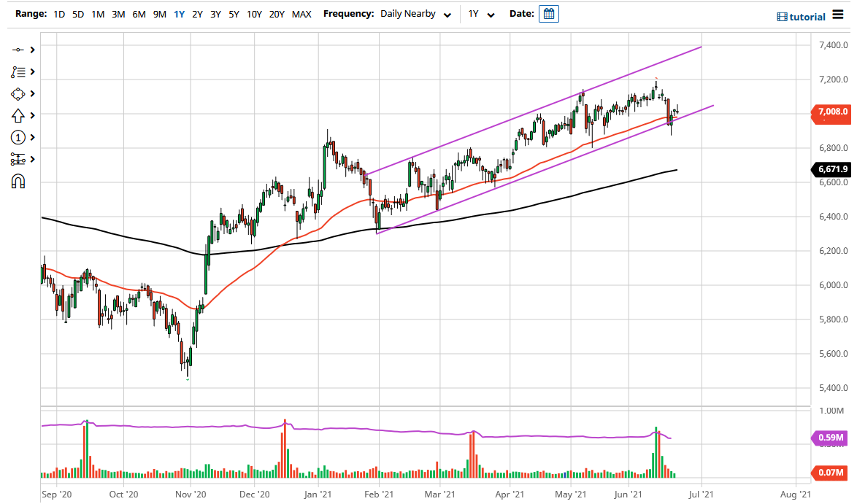Switch to the 3M range
The height and width of the screenshot is (504, 857).
click(x=118, y=13)
